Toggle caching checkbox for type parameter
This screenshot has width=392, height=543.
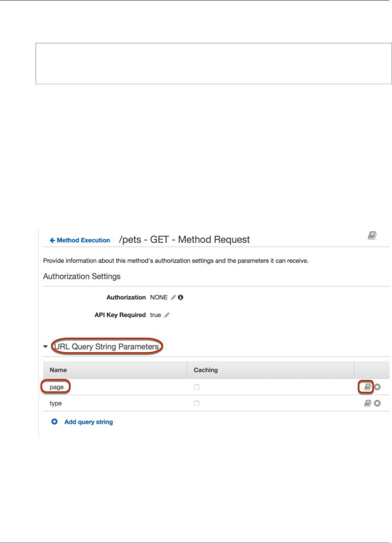(x=197, y=403)
